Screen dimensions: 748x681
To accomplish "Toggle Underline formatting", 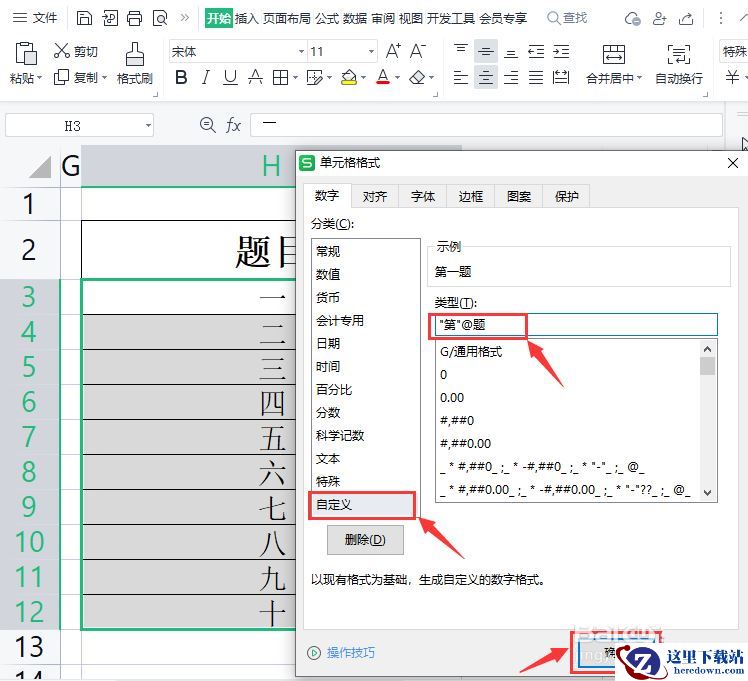I will (230, 77).
